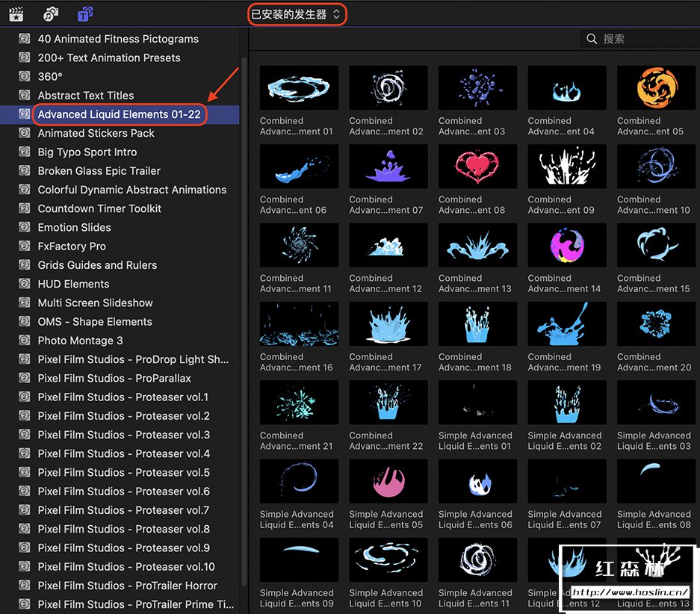Viewport: 700px width, 614px height.
Task: Open the Titles and Generators sidebar icon
Action: [x=85, y=14]
